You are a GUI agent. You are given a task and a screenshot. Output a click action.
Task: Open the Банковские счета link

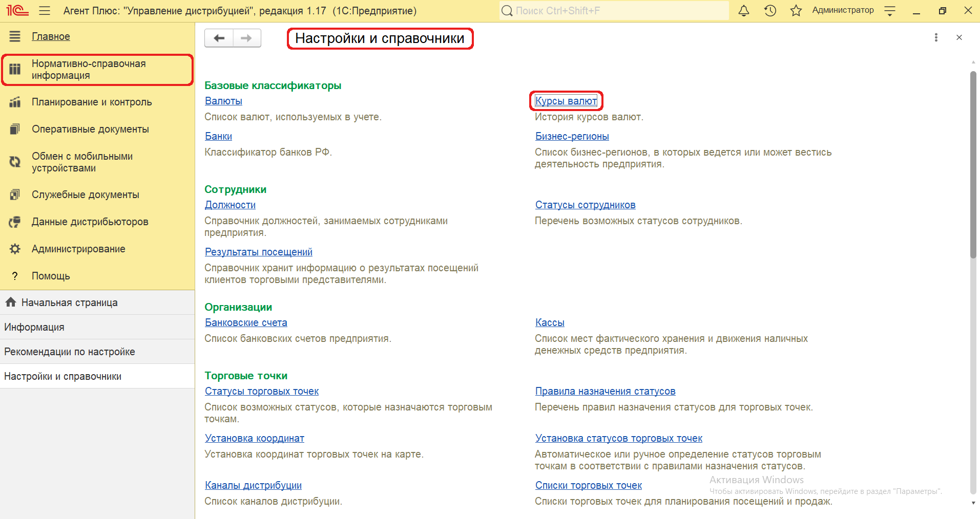[x=246, y=322]
